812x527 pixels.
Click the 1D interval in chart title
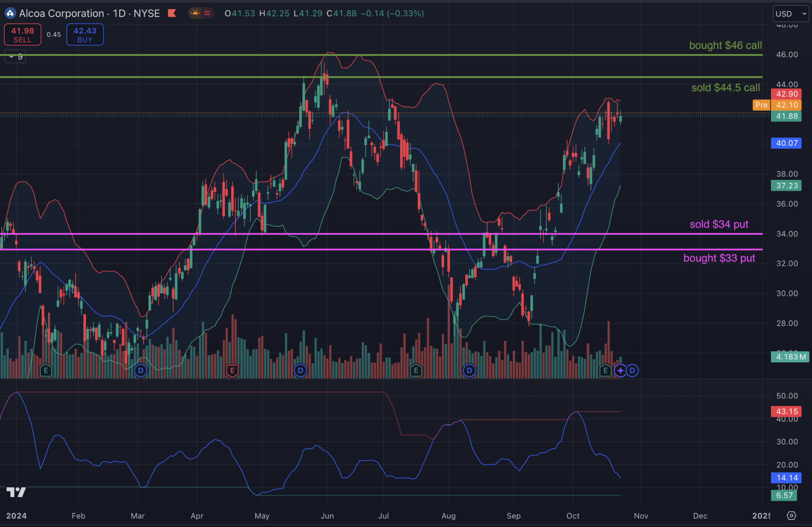click(x=119, y=14)
